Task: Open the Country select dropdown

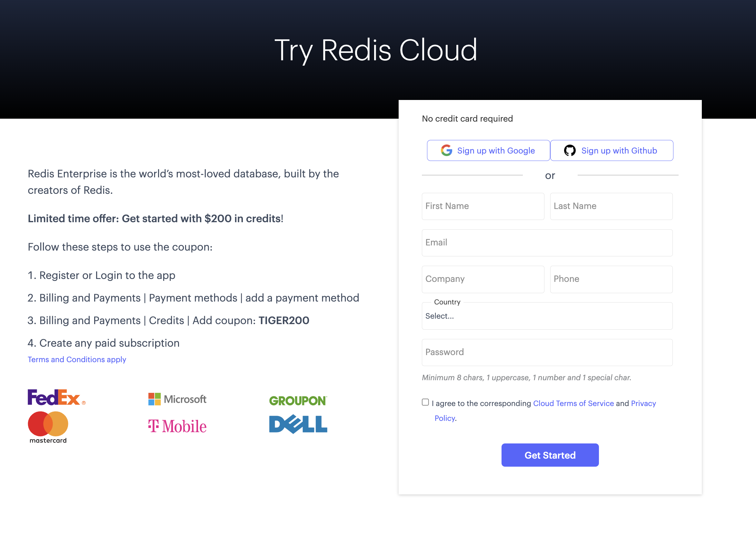Action: pyautogui.click(x=547, y=316)
